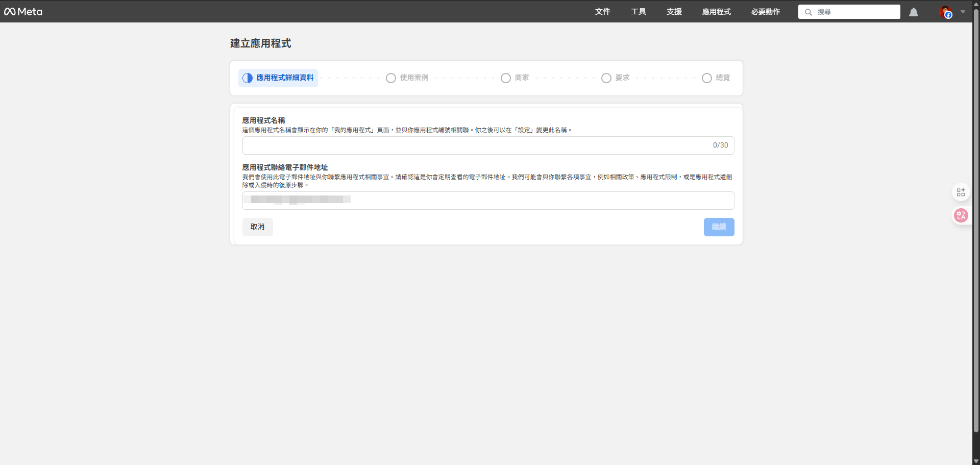Open notifications via the bell icon
Screen dimensions: 980x465
click(x=913, y=12)
